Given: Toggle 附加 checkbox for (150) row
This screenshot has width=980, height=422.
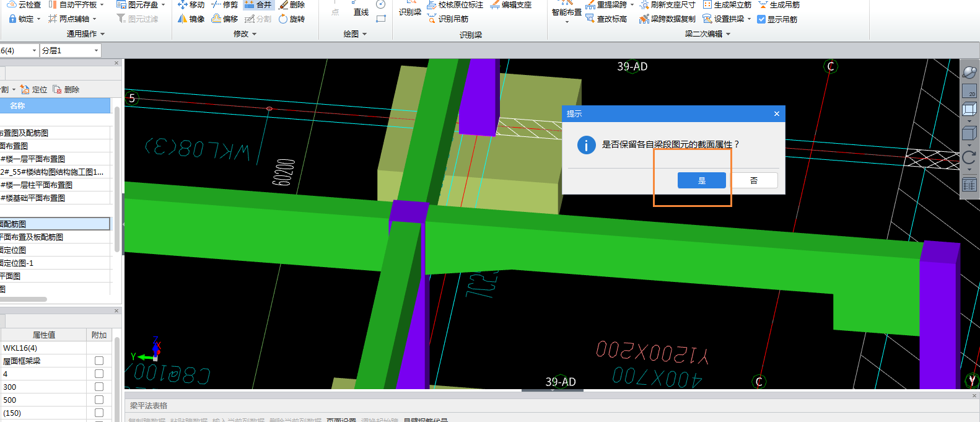Looking at the screenshot, I should [x=99, y=413].
